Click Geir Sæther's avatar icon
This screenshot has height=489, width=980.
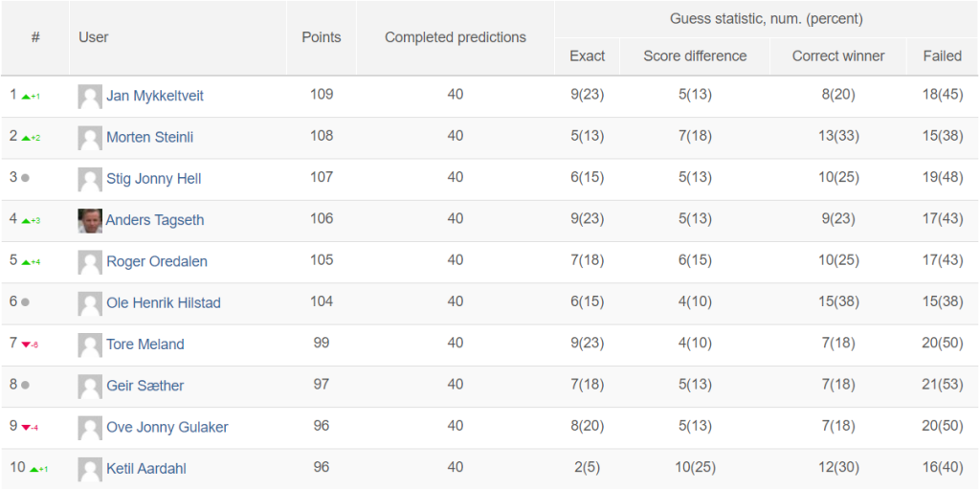point(90,387)
